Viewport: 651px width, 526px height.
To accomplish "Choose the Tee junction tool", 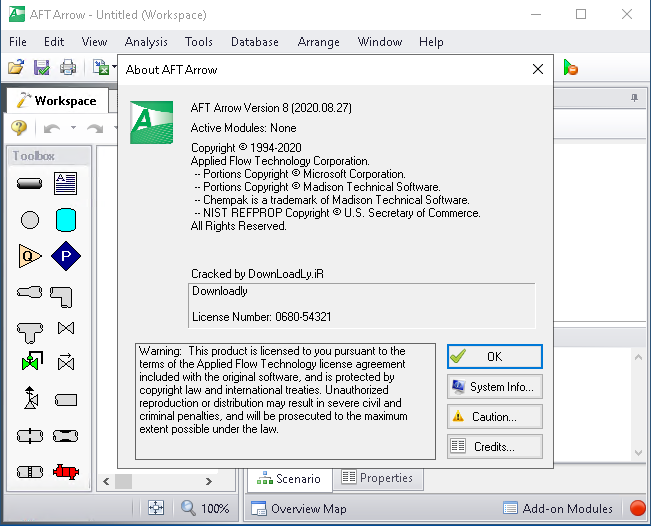I will point(29,329).
